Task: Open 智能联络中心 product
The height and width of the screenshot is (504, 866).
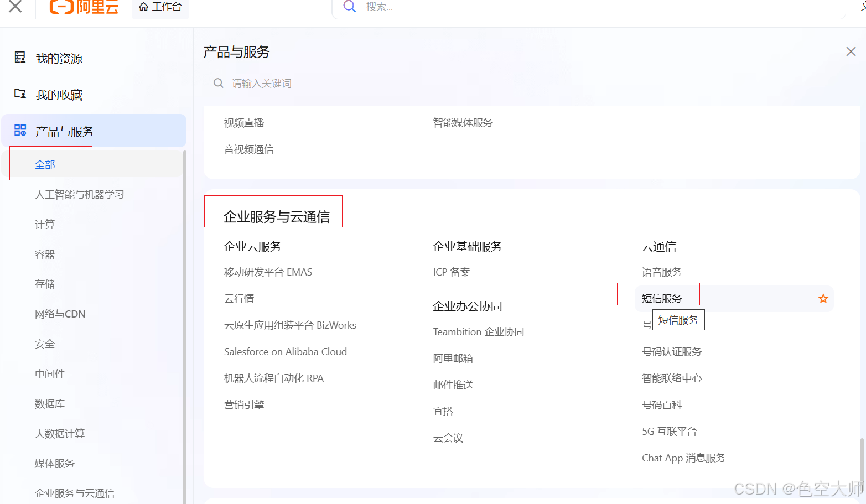Action: (x=672, y=378)
